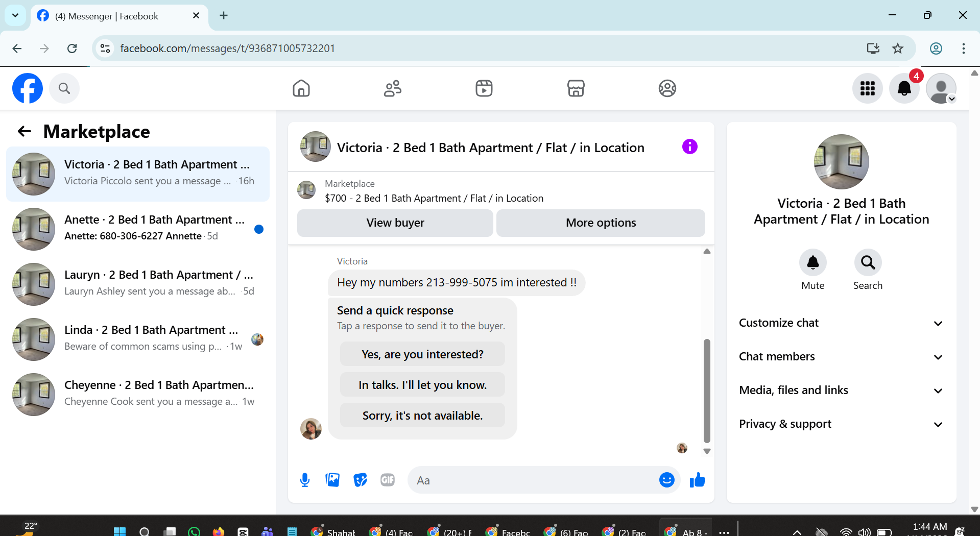Open the Facebook menu grid icon
This screenshot has width=980, height=536.
[x=868, y=88]
